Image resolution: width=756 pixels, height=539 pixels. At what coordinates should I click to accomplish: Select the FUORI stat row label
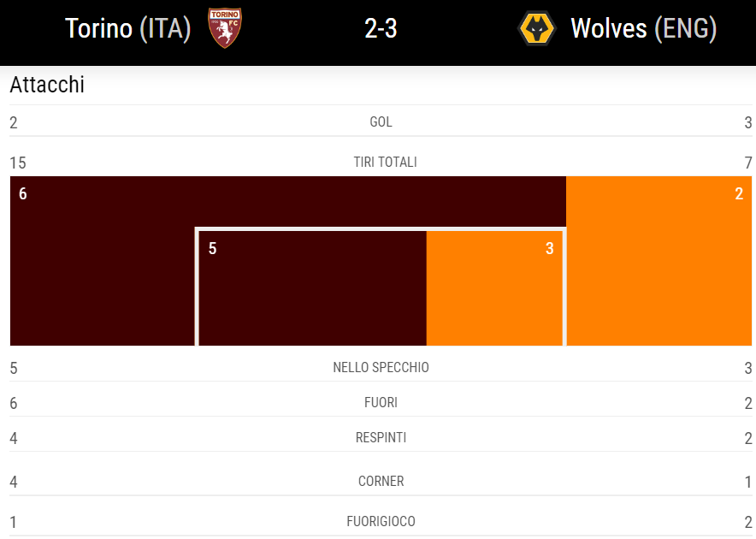(381, 403)
